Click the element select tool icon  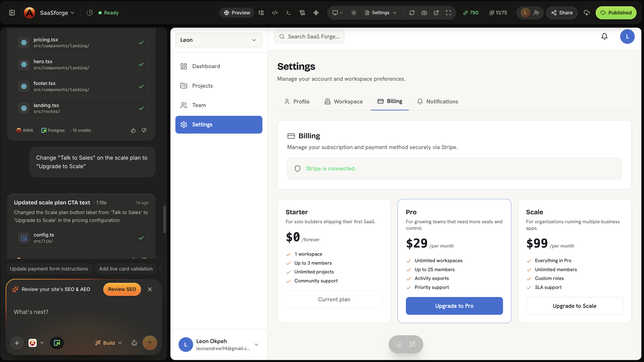pos(398,344)
